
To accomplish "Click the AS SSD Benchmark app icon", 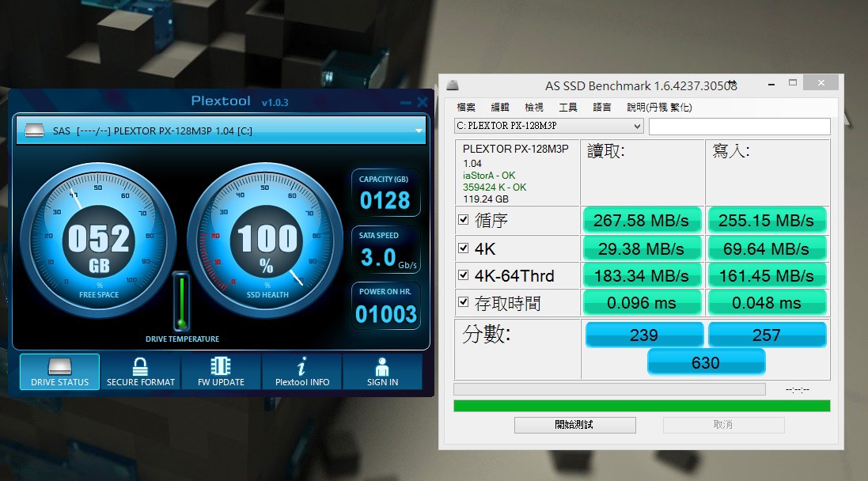I will coord(453,85).
